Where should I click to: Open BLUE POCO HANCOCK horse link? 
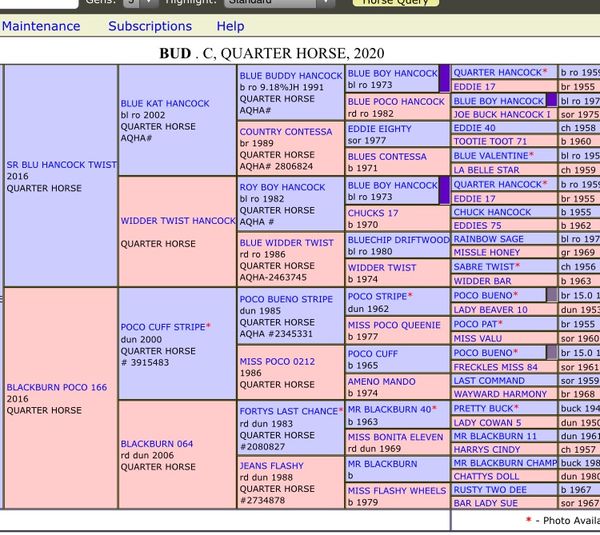pyautogui.click(x=396, y=102)
